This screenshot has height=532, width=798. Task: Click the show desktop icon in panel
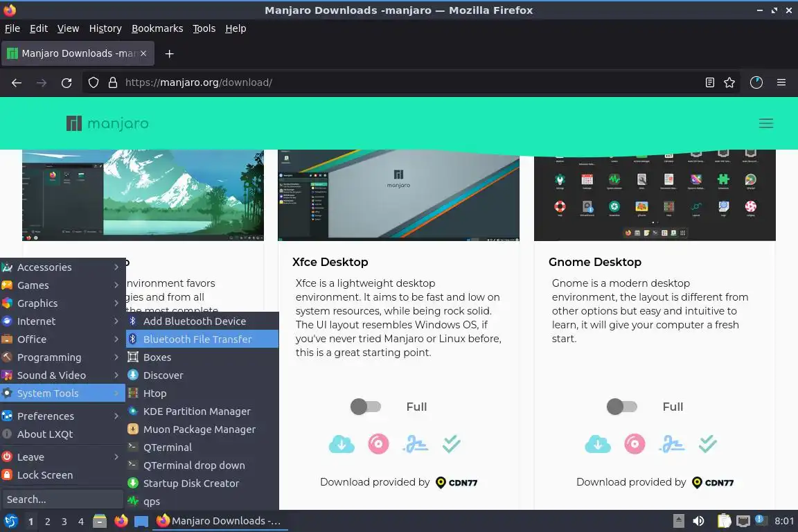pos(141,522)
